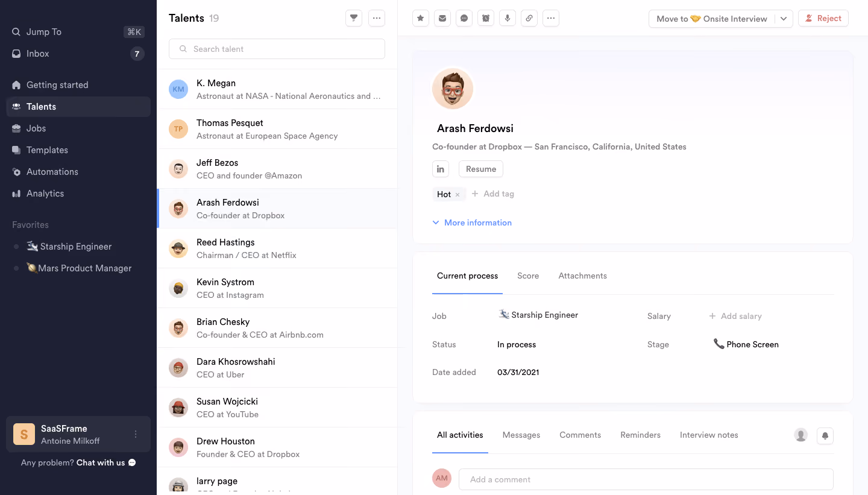Open candidate toolbar more actions menu

point(551,18)
